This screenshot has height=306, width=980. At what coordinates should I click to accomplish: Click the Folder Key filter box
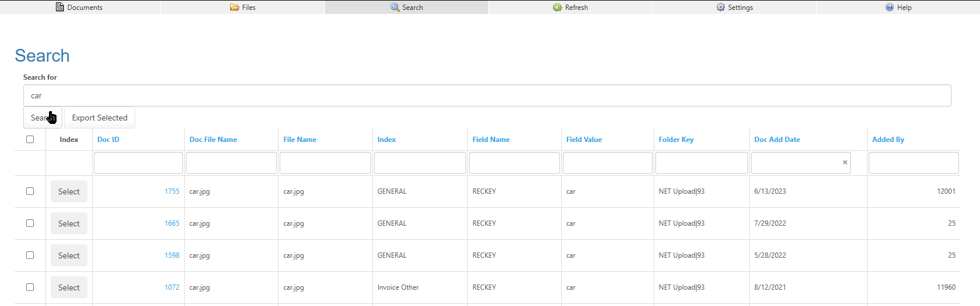point(701,163)
